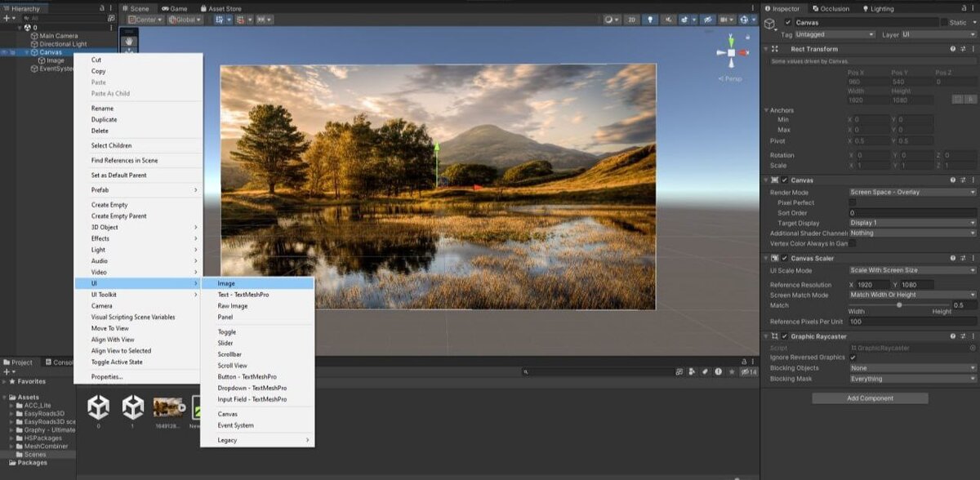Toggle scene audio mute icon
980x480 pixels.
[668, 19]
